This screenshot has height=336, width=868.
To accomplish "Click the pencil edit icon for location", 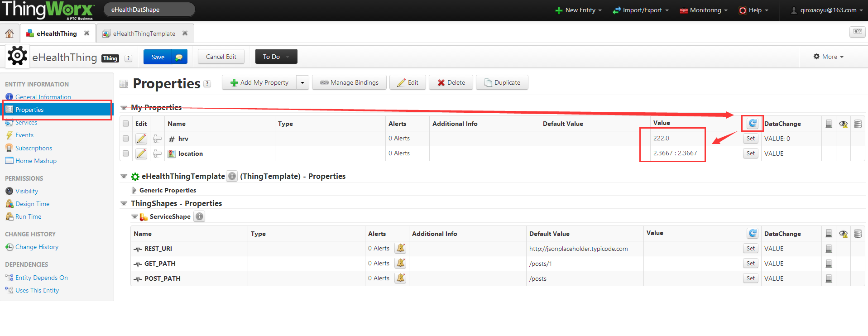I will (141, 154).
